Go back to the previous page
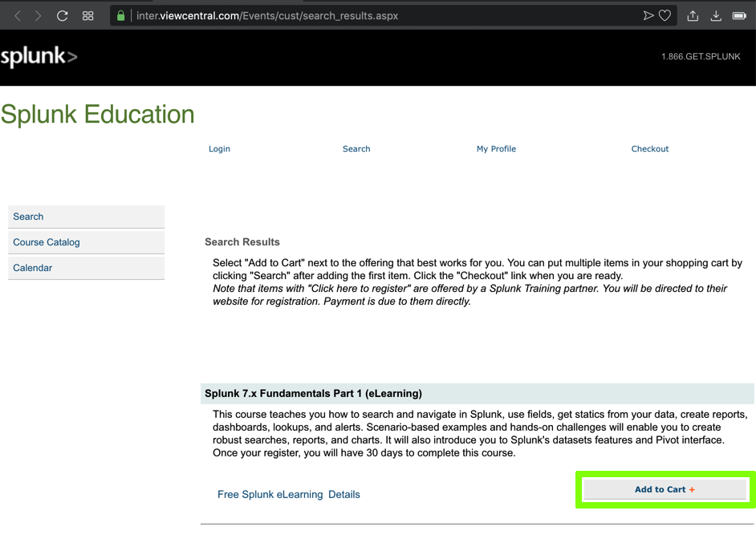Screen dimensions: 756x547 click(x=18, y=16)
